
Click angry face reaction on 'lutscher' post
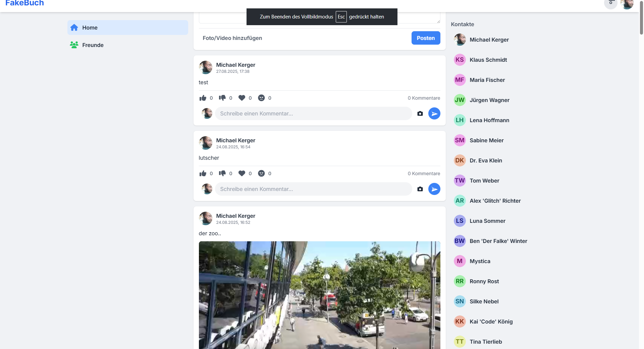pos(261,173)
